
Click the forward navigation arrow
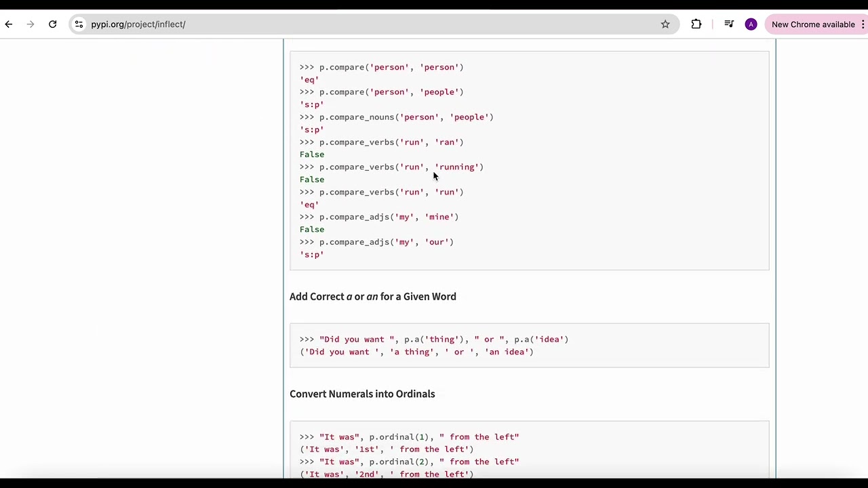(x=31, y=24)
